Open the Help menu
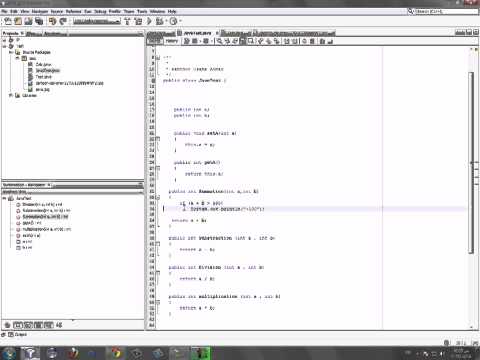480x360 pixels. tap(172, 11)
